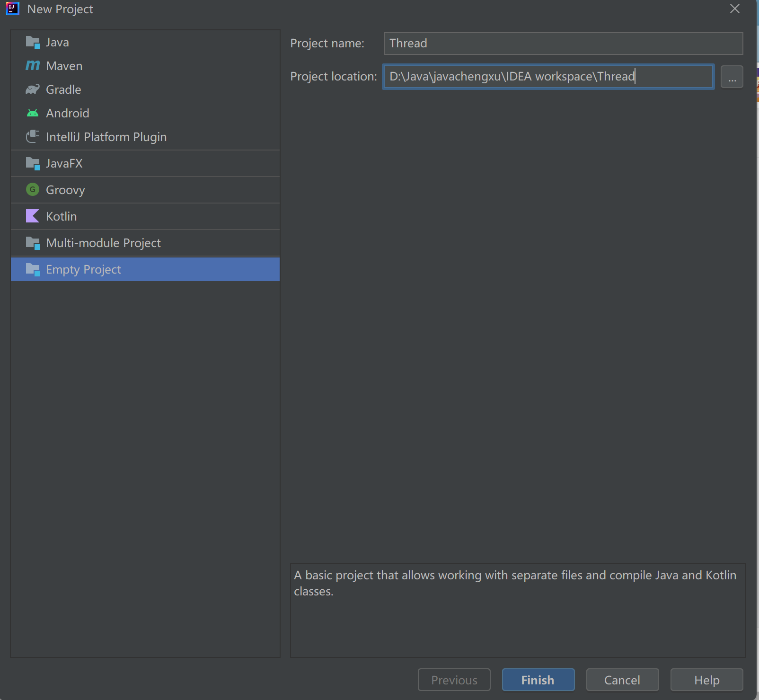The height and width of the screenshot is (700, 759).
Task: Click the Java folder icon
Action: point(33,43)
